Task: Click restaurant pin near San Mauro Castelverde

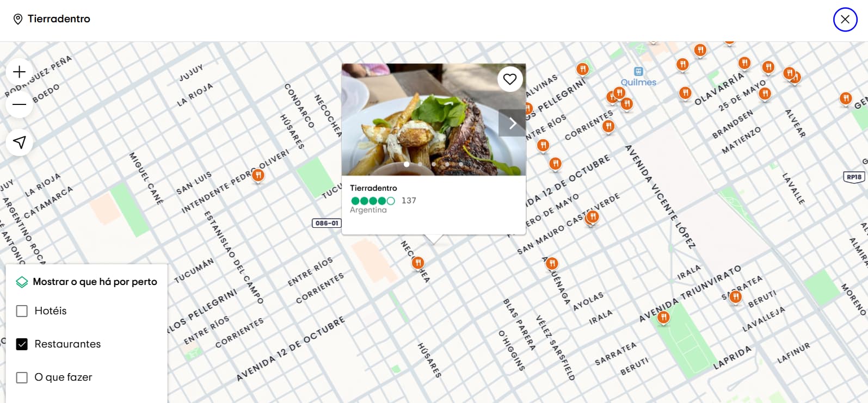Action: pos(593,217)
